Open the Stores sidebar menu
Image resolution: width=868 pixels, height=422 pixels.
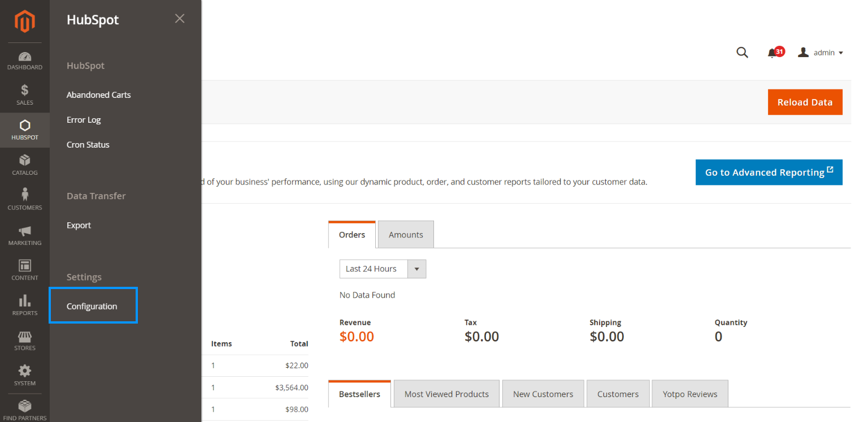[x=24, y=341]
